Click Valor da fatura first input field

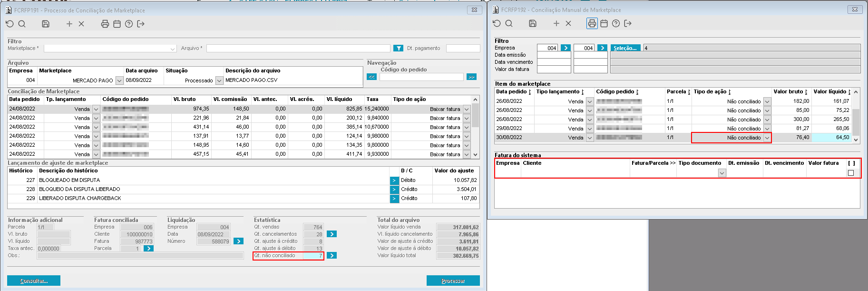554,70
